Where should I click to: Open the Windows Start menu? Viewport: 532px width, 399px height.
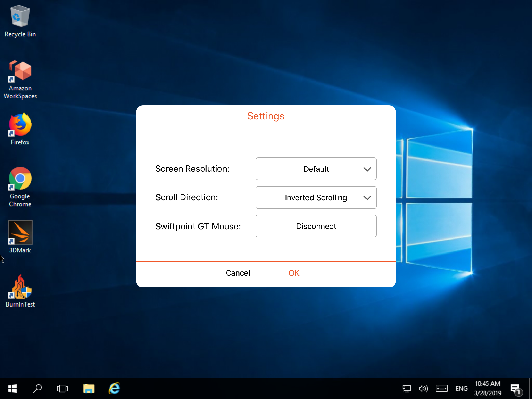tap(12, 389)
